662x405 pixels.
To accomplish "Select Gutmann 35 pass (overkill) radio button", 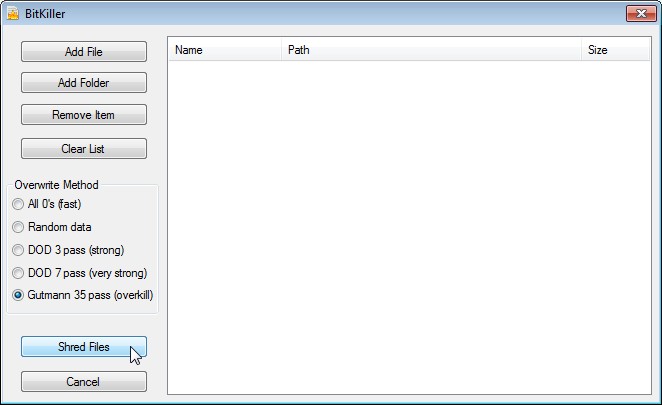I will tap(18, 296).
